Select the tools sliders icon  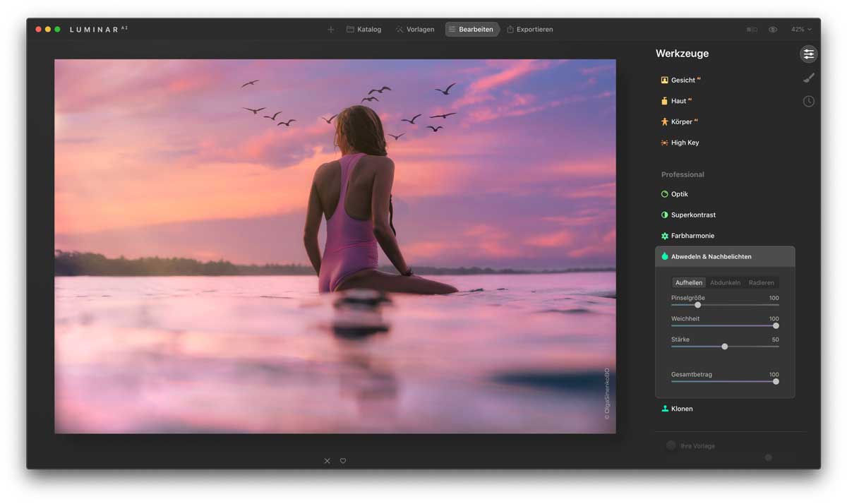(x=808, y=54)
